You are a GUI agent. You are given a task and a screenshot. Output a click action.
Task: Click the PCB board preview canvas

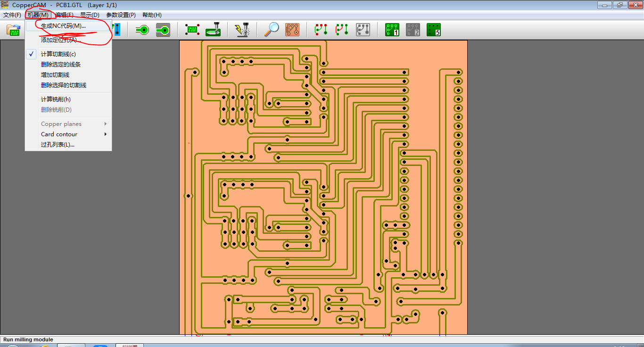pyautogui.click(x=323, y=187)
